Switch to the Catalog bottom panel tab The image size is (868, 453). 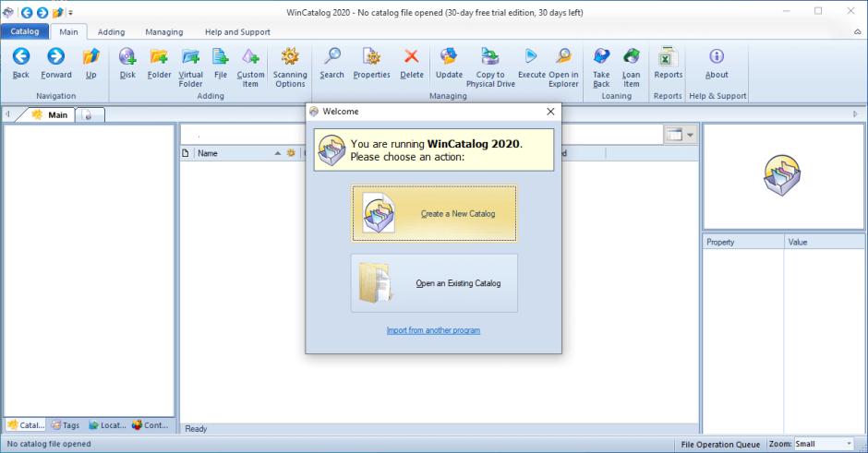click(x=26, y=424)
